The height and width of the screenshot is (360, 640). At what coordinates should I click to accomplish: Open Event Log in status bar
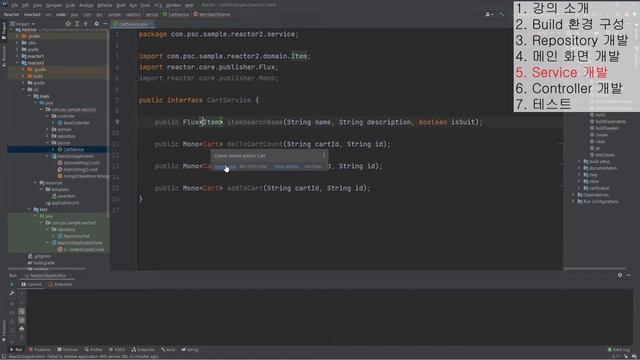pyautogui.click(x=619, y=350)
